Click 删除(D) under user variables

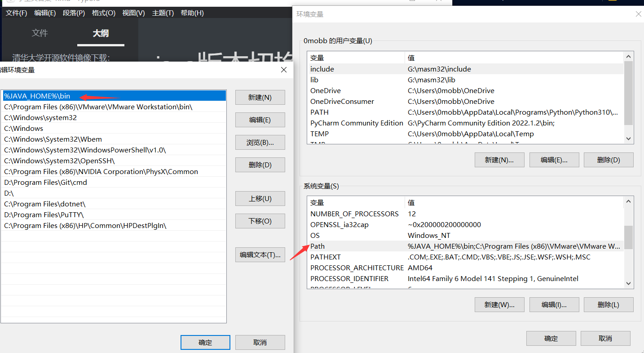pos(609,160)
